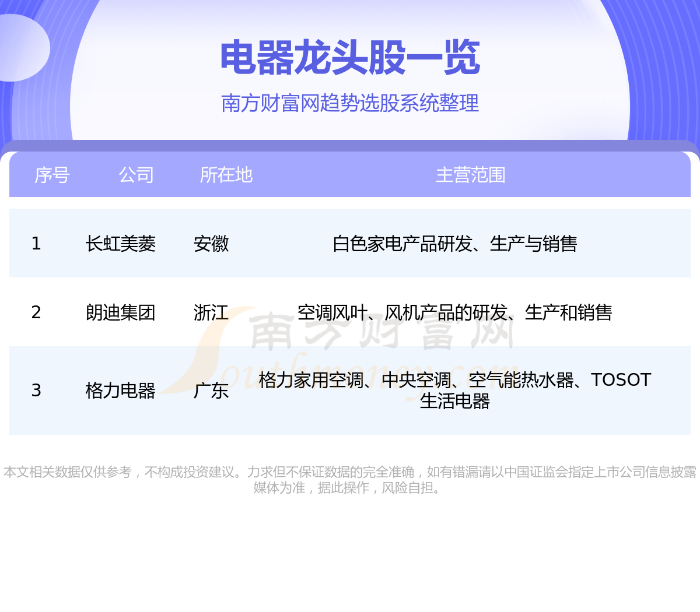Click company name 格力电器
Viewport: 700px width, 612px height.
click(121, 390)
